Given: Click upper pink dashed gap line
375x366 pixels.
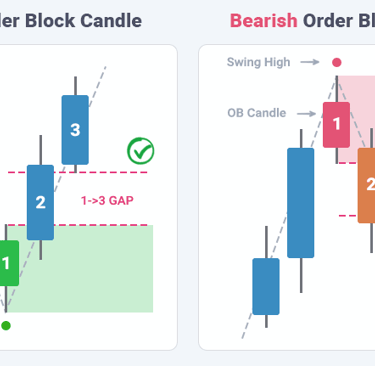Looking at the screenshot, I should coord(77,172).
